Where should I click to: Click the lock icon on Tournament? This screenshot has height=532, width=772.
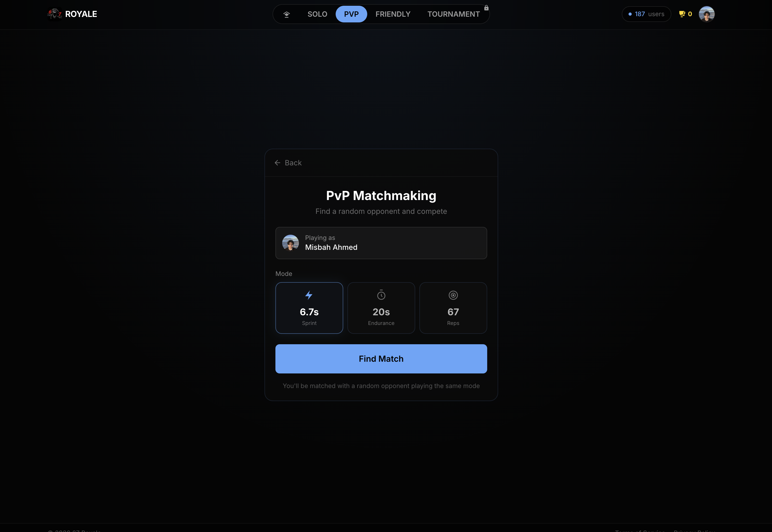[x=486, y=8]
